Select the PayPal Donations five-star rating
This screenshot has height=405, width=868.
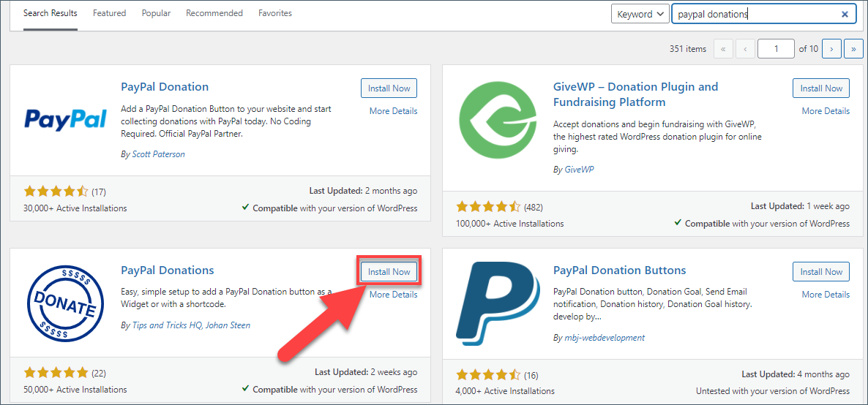[56, 372]
